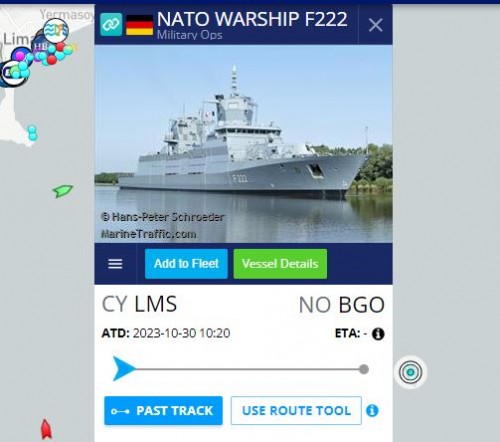Click the Add to Fleet button
The image size is (500, 442).
pos(186,264)
